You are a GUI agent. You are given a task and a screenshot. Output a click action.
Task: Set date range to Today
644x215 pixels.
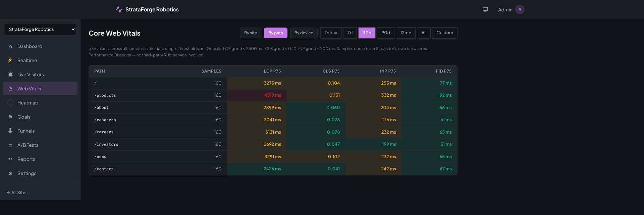pos(331,33)
